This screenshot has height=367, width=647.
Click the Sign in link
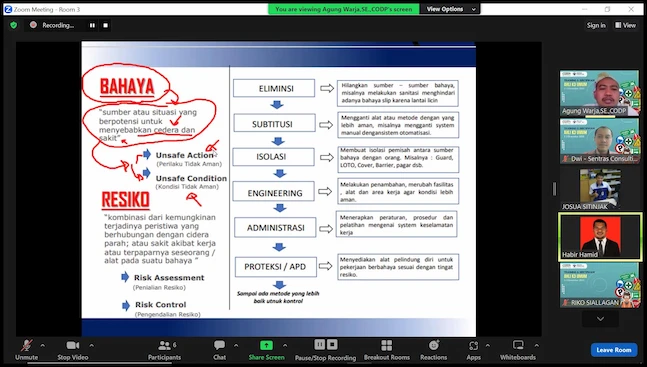[x=596, y=25]
